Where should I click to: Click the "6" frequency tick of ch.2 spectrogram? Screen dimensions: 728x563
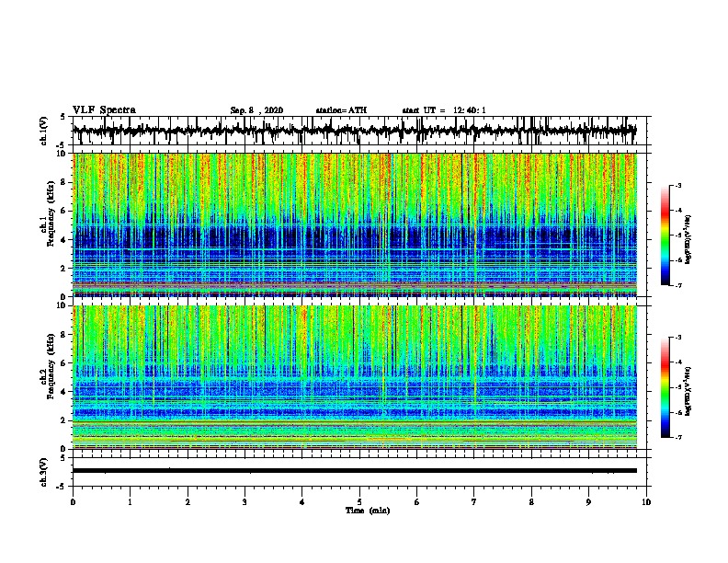coord(63,363)
